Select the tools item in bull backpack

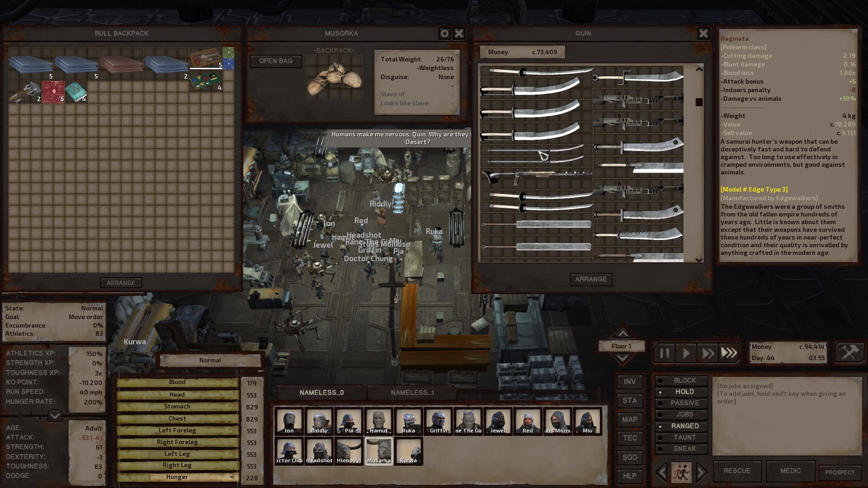[25, 92]
